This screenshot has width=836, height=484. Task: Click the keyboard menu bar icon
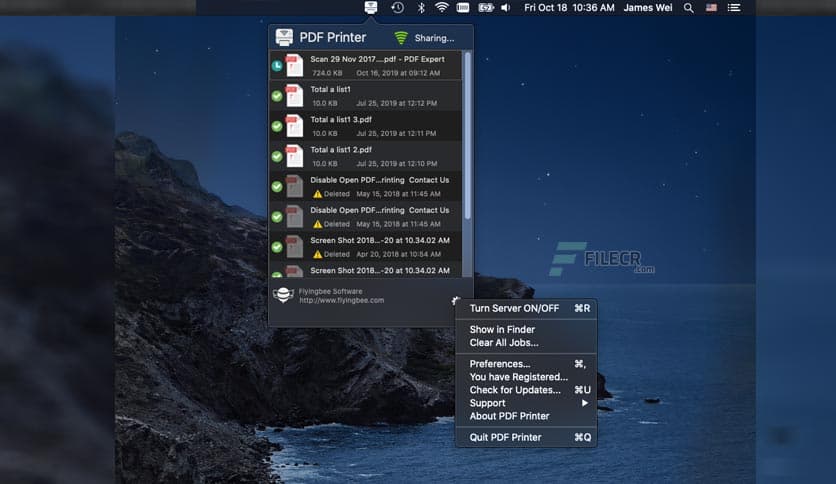click(463, 7)
